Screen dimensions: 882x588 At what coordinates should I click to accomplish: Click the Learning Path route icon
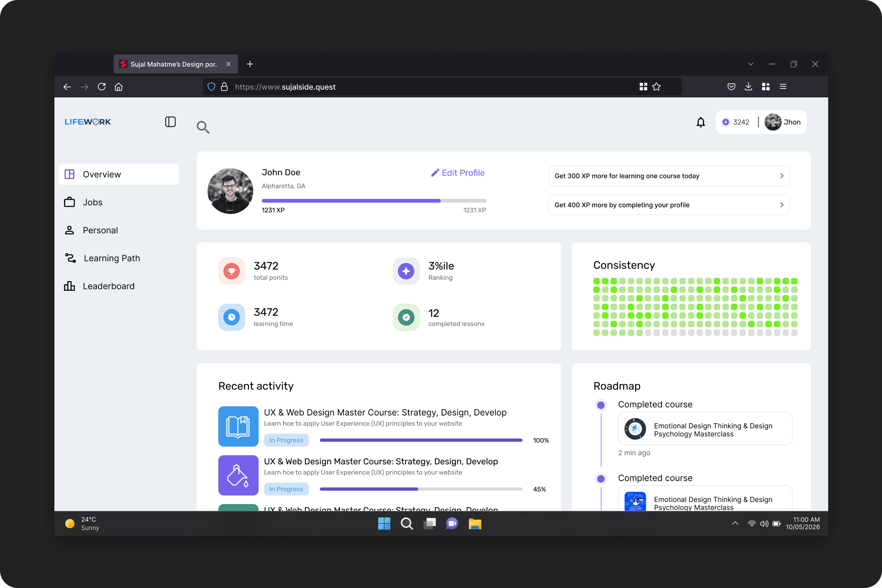70,258
